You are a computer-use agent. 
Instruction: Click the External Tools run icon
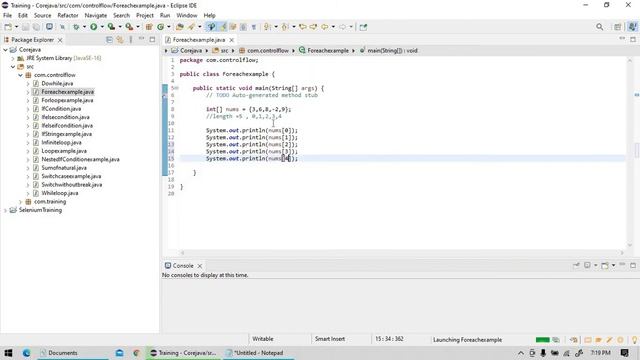point(129,27)
